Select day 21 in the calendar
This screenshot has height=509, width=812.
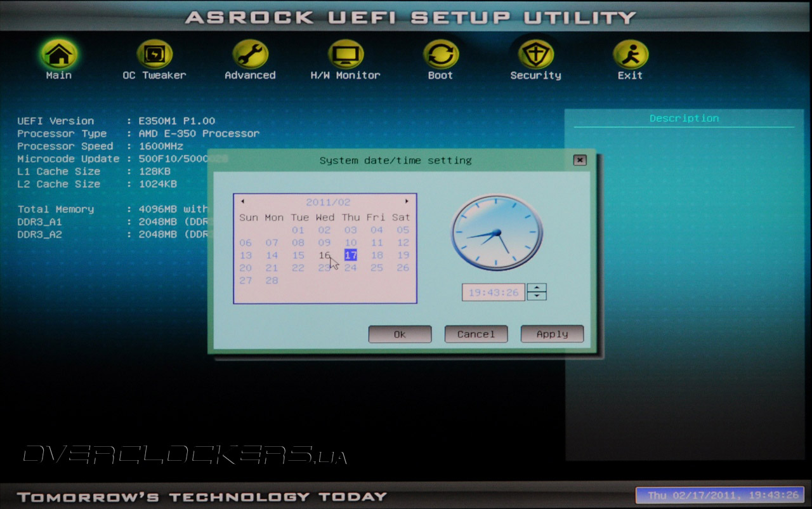click(x=272, y=268)
